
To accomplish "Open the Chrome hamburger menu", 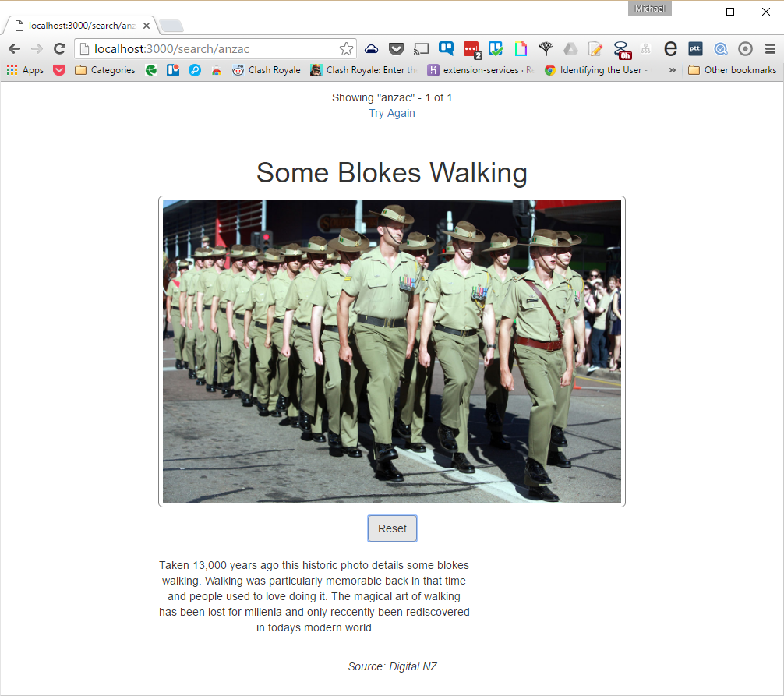I will pos(770,48).
